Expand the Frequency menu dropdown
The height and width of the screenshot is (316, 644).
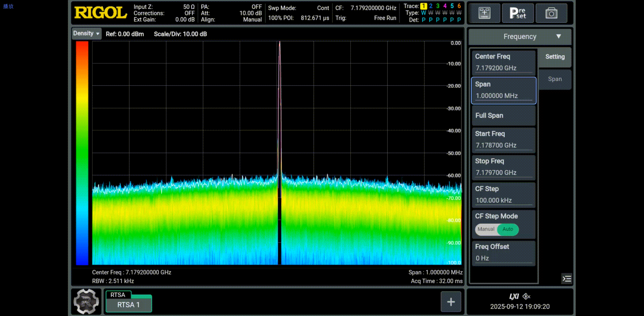(x=520, y=37)
